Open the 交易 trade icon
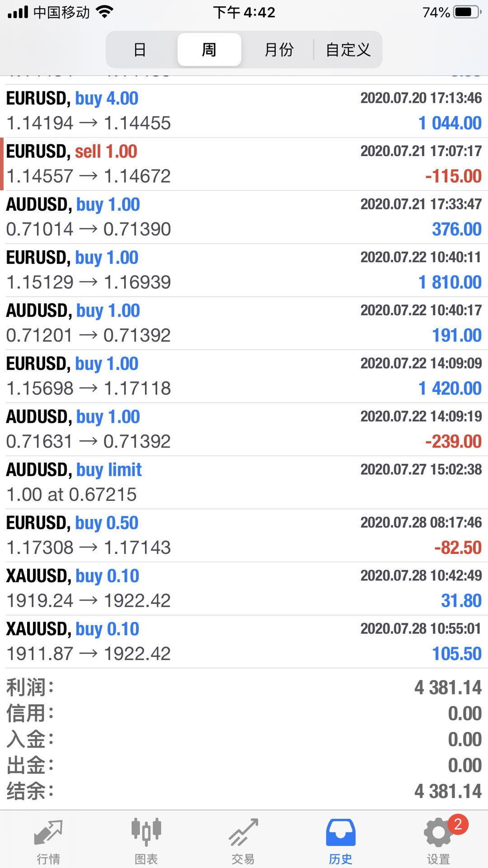488x868 pixels. (x=243, y=832)
